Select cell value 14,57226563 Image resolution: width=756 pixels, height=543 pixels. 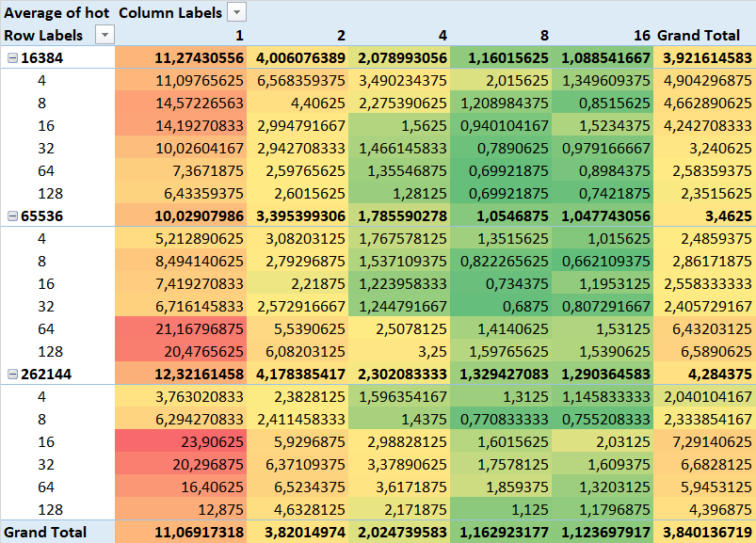click(x=200, y=104)
